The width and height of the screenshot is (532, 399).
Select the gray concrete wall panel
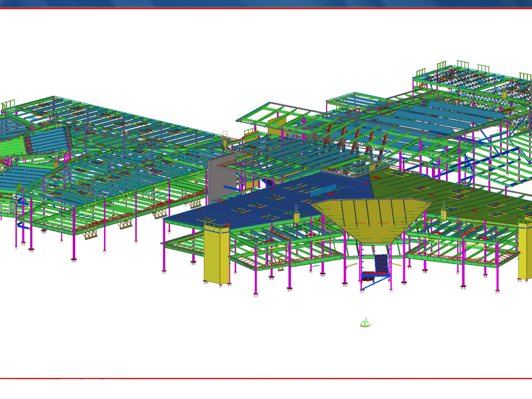(x=221, y=178)
